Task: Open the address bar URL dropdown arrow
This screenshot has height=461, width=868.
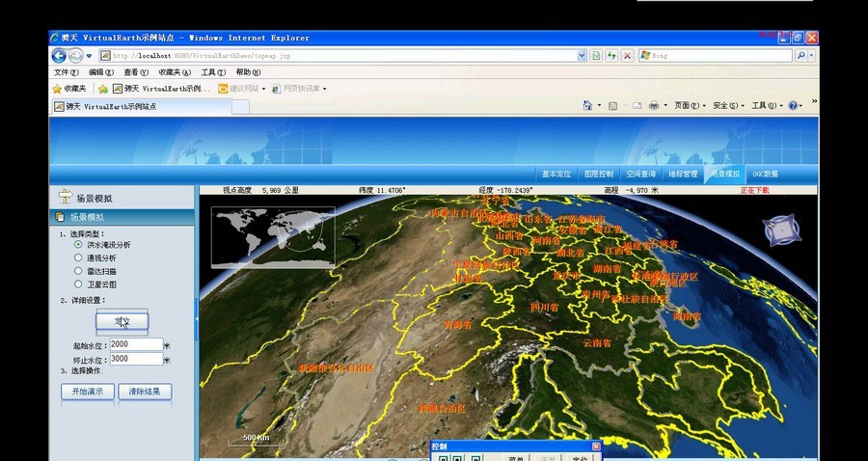Action: [x=582, y=56]
